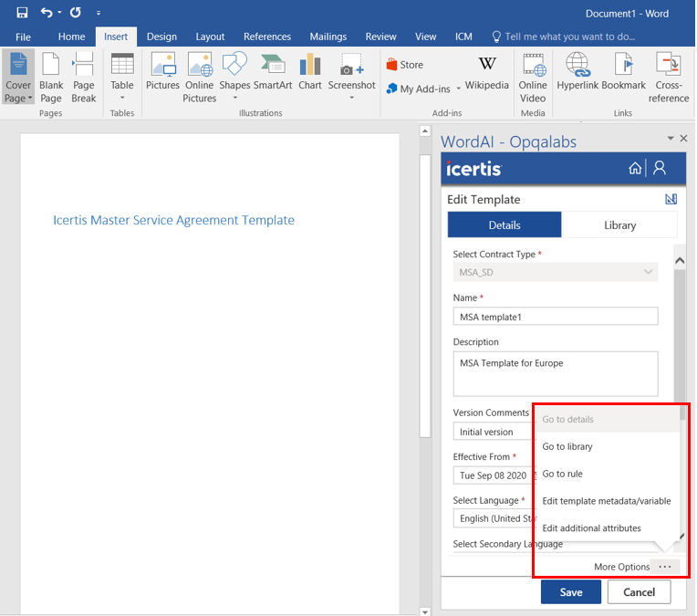Click the Icertis home icon

coord(635,168)
